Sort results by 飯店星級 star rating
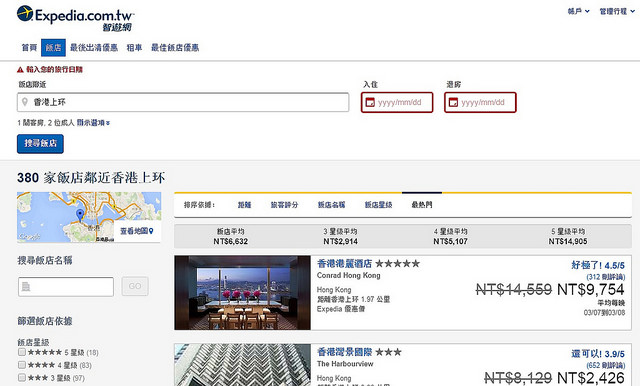The image size is (640, 386). coord(378,205)
